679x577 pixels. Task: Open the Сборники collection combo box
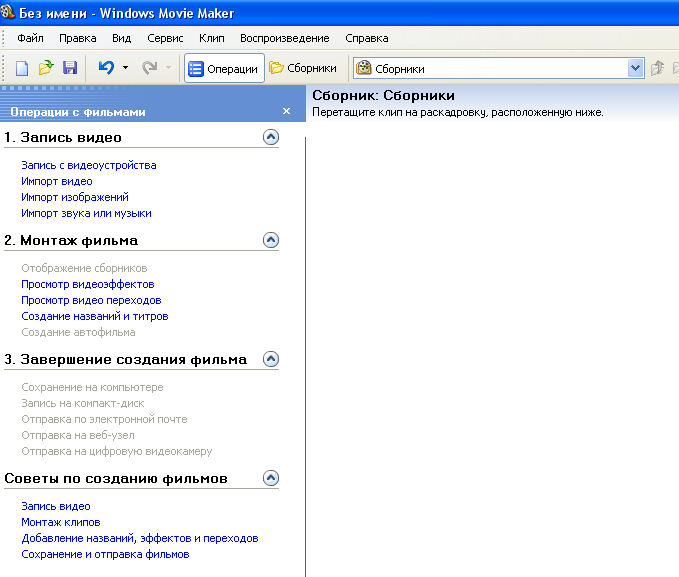499,68
